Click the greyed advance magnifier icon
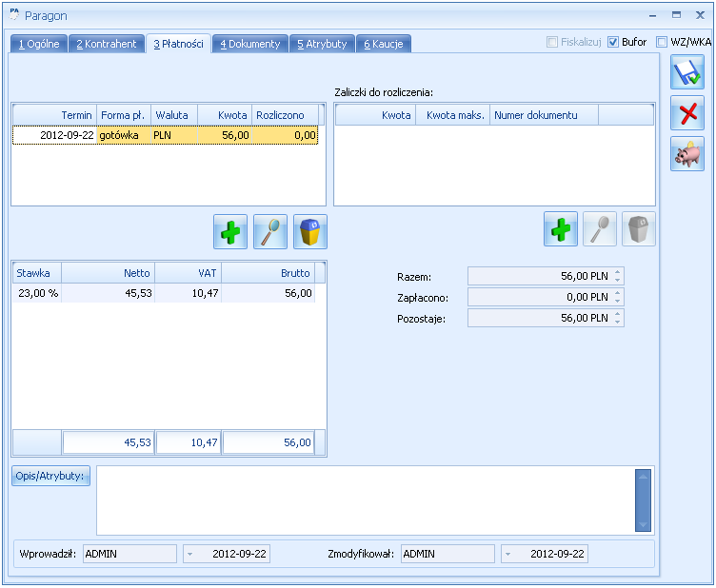The height and width of the screenshot is (588, 716). [x=600, y=229]
